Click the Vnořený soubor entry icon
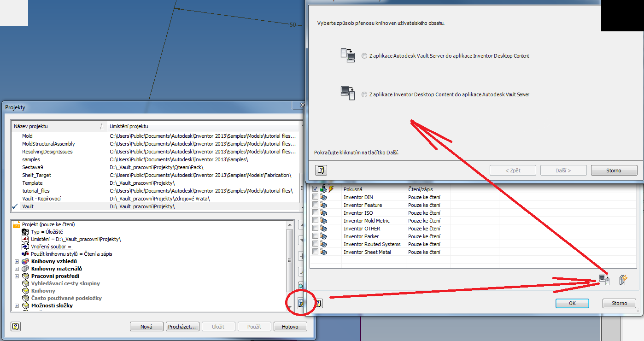 [25, 247]
